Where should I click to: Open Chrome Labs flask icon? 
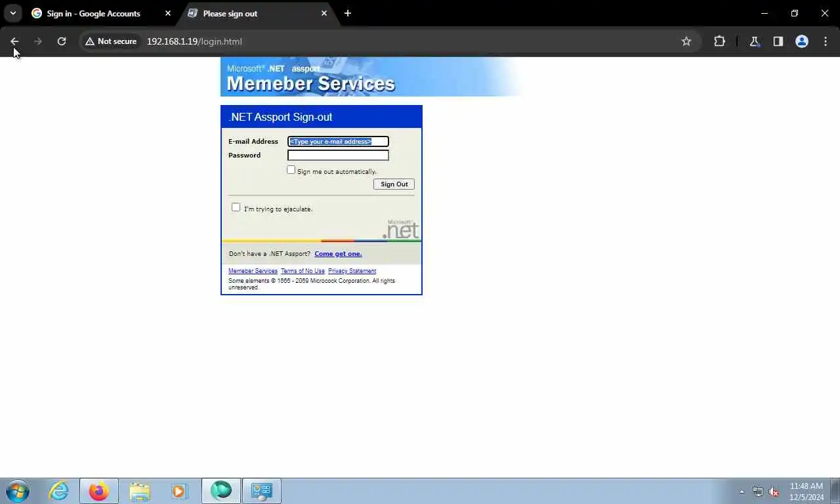[755, 41]
